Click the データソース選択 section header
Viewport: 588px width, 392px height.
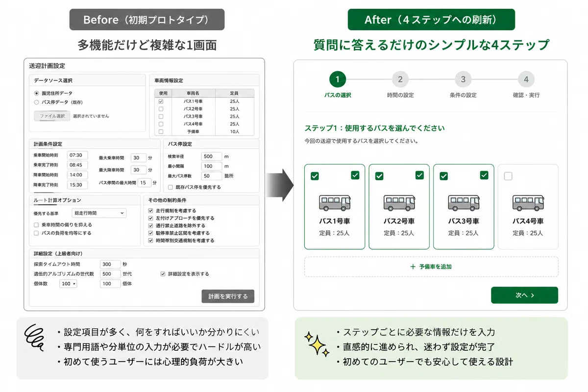[53, 80]
